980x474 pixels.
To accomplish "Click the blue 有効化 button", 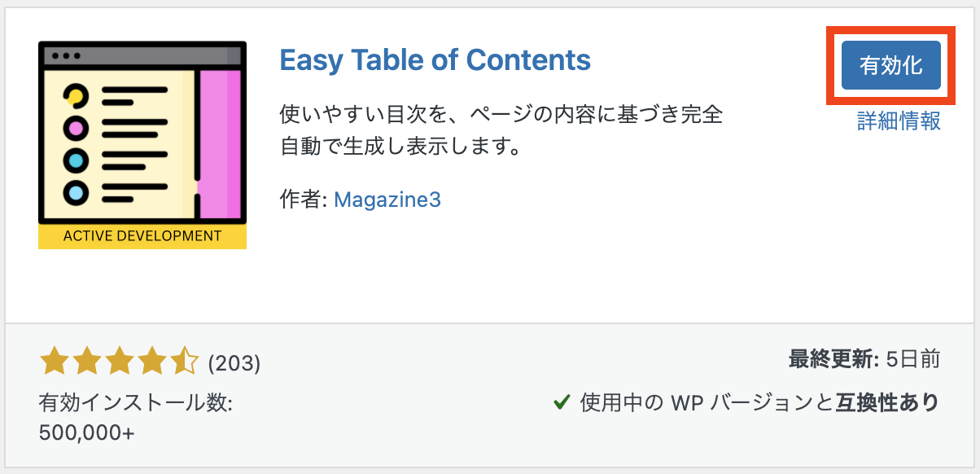I will (x=890, y=65).
